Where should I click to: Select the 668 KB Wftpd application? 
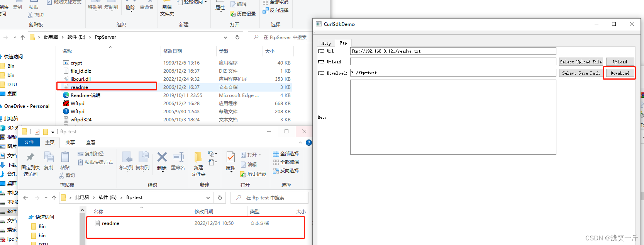[x=176, y=103]
